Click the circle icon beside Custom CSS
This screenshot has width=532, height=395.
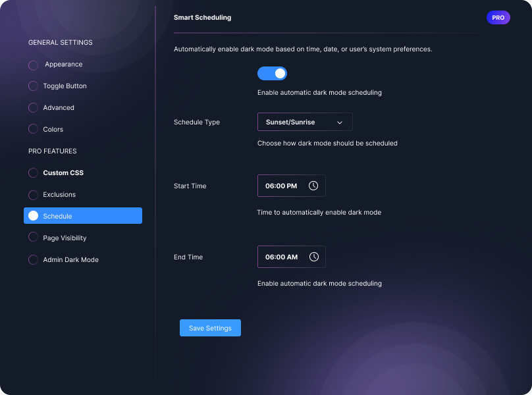point(33,173)
